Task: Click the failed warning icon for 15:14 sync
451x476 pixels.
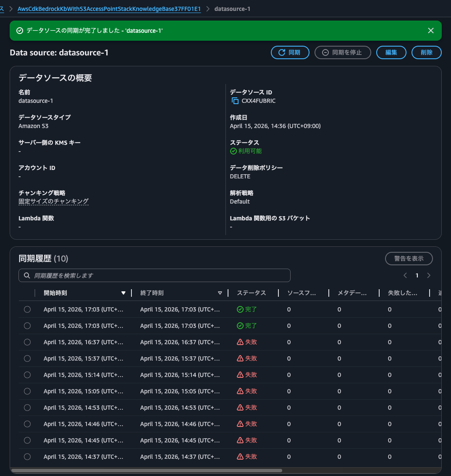Action: pos(240,375)
